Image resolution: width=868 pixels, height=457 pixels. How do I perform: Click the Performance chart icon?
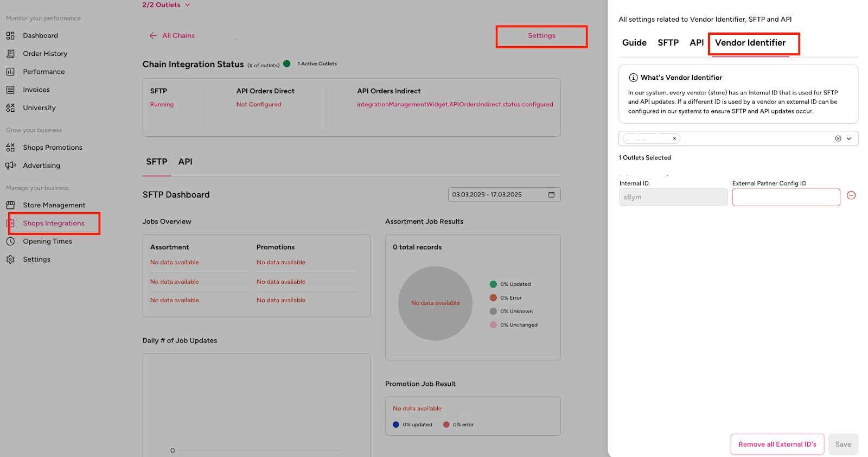10,72
